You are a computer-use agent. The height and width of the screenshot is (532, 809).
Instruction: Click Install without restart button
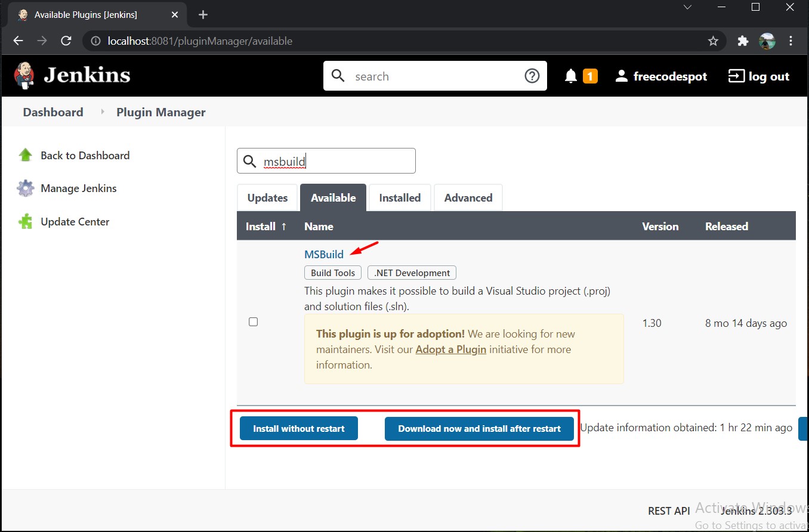point(299,428)
